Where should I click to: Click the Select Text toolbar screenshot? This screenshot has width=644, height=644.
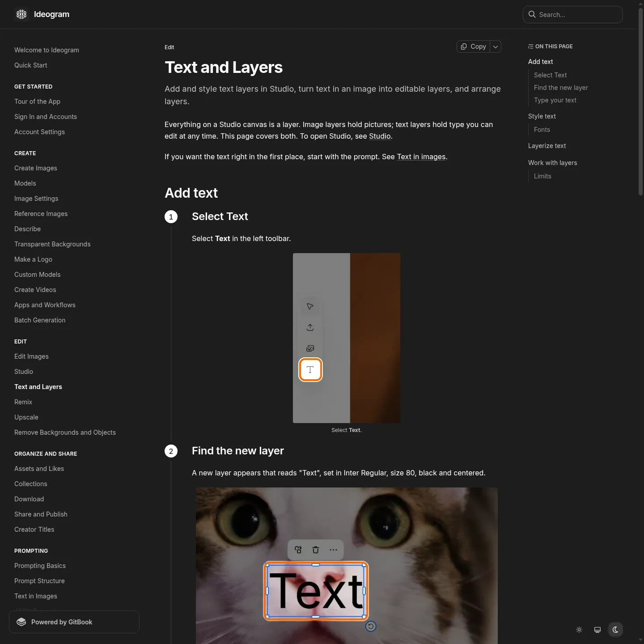(347, 338)
